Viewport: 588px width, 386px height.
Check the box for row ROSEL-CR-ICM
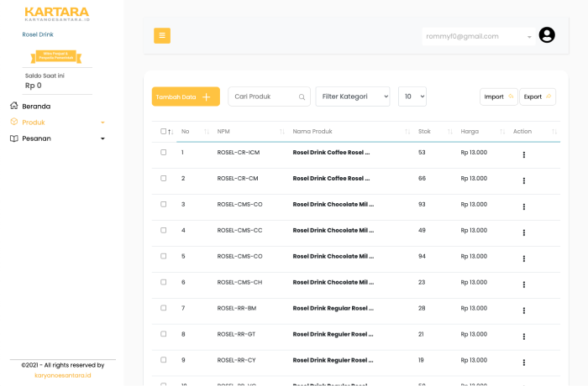coord(164,152)
